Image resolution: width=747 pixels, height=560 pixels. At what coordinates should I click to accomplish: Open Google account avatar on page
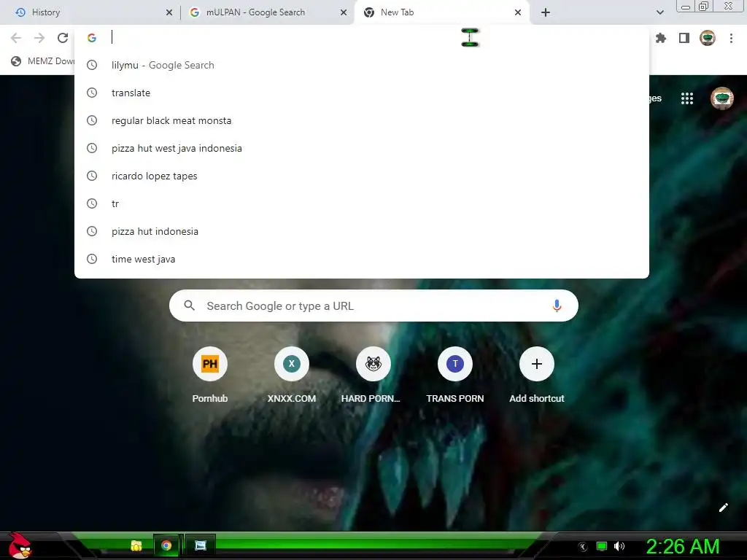coord(722,98)
